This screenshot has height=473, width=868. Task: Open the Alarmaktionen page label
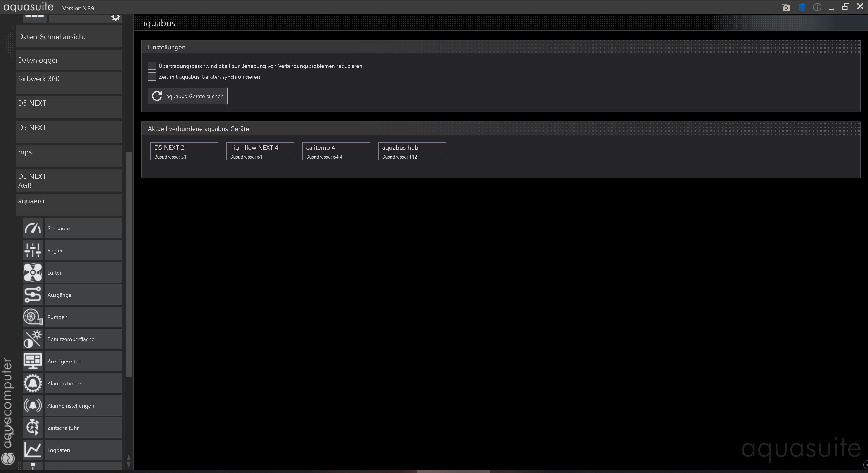[x=83, y=383]
